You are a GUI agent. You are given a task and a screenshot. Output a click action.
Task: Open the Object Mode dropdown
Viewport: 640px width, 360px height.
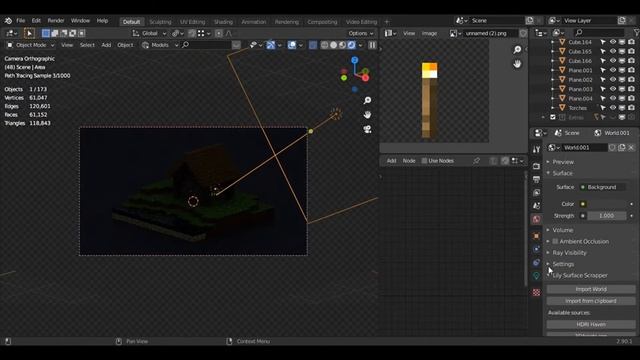[30, 45]
